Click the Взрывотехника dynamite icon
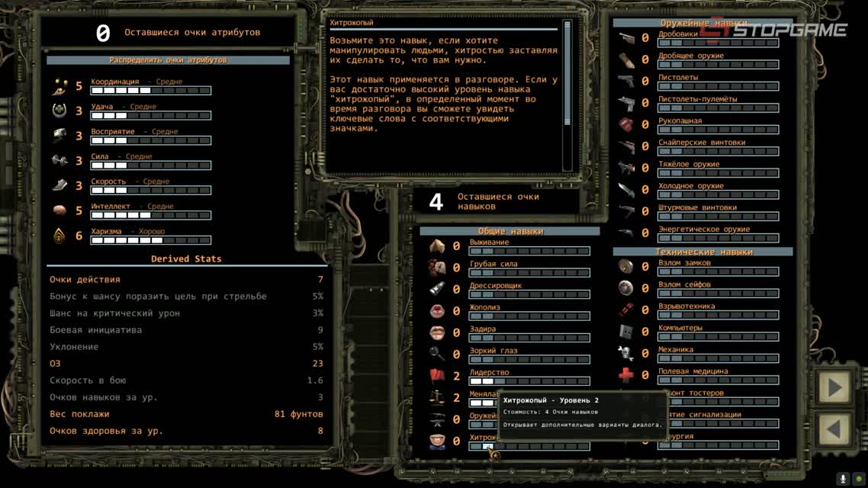This screenshot has width=868, height=488. tap(626, 310)
